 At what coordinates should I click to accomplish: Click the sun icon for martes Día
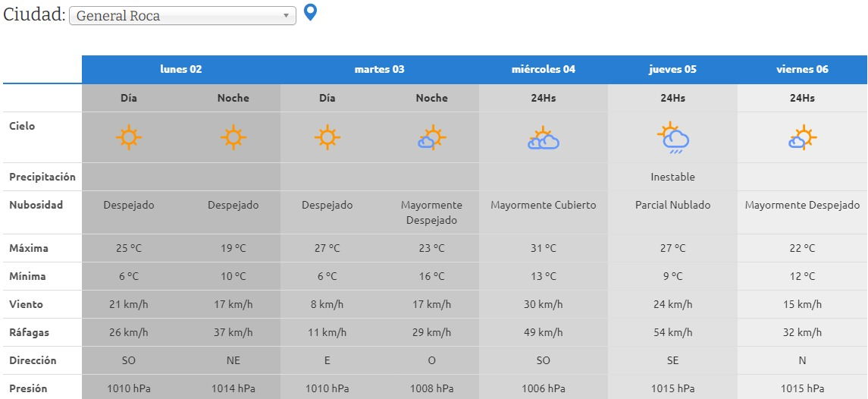[327, 138]
